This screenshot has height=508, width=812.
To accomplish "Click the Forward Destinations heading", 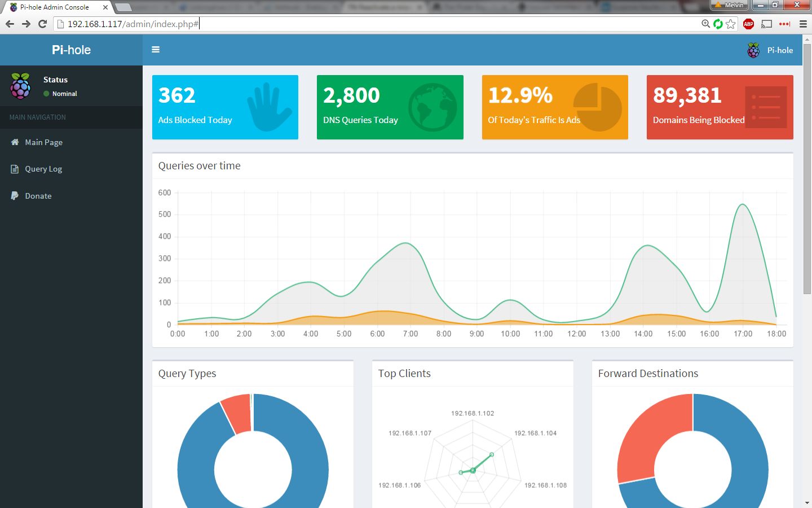I will coord(648,374).
